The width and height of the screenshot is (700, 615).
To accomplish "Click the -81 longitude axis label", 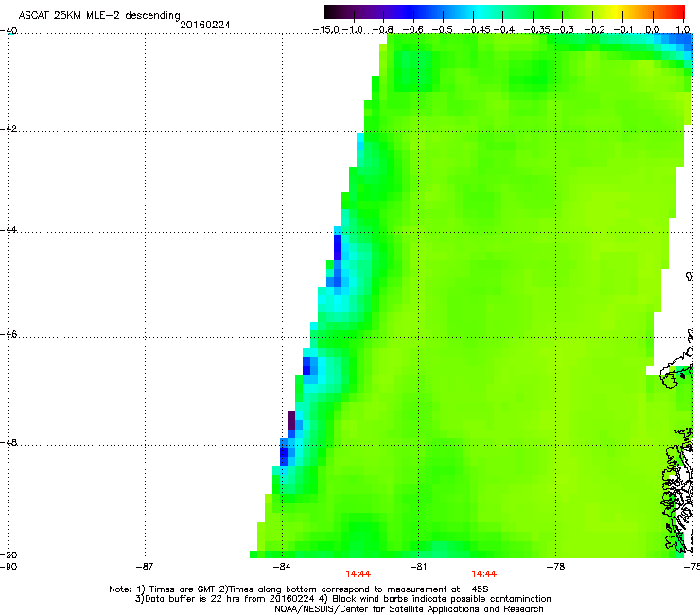I will pyautogui.click(x=418, y=567).
